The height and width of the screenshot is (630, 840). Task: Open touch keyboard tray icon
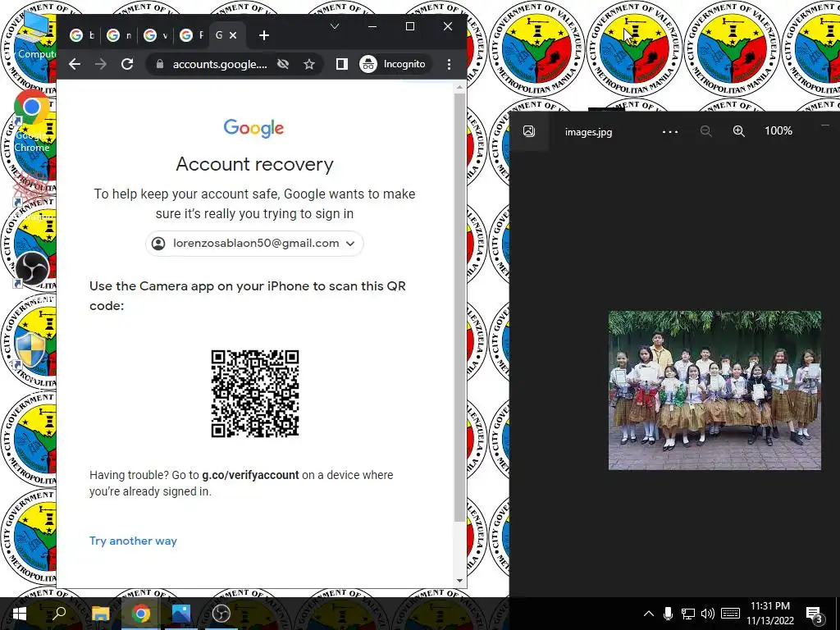730,614
